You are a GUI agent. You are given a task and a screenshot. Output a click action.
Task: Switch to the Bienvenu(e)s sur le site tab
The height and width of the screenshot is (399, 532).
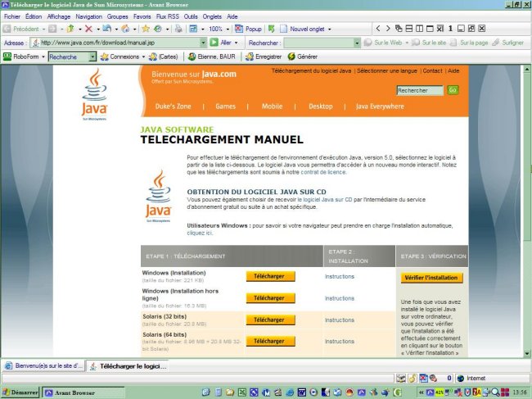(43, 366)
